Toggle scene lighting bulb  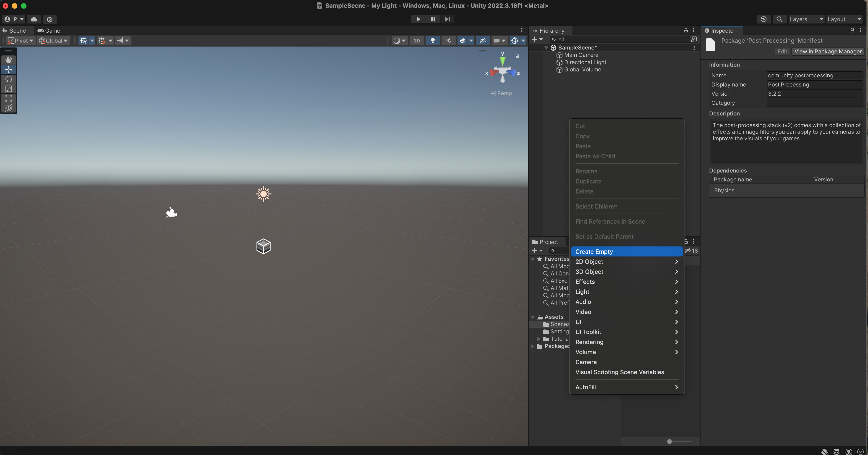[433, 40]
